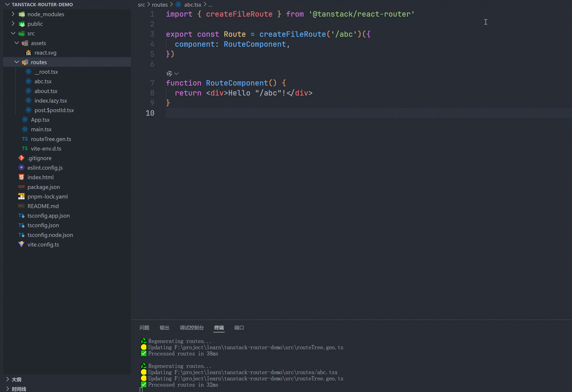Select the 终端 terminal tab
The height and width of the screenshot is (392, 572).
click(219, 328)
